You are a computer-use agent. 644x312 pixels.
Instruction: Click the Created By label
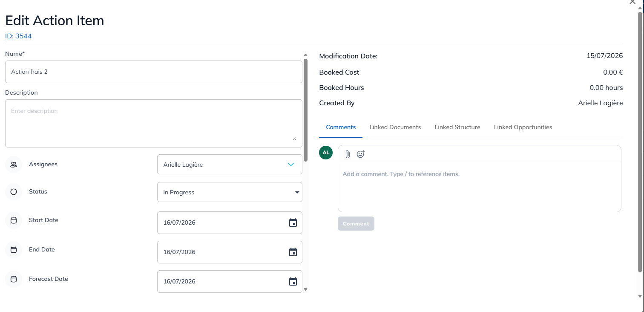tap(337, 103)
